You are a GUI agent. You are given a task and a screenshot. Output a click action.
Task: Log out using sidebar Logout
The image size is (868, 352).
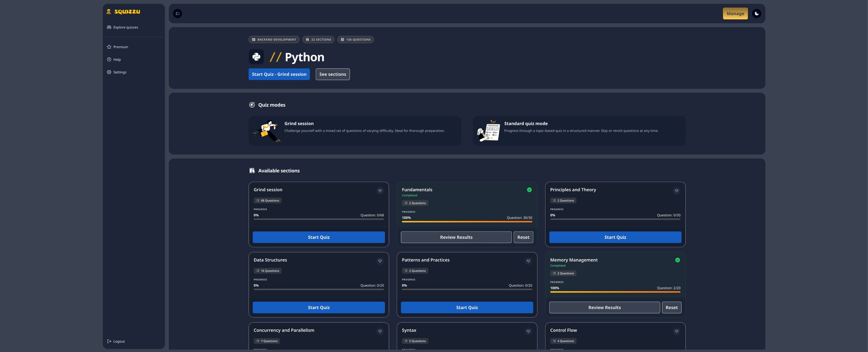(119, 341)
